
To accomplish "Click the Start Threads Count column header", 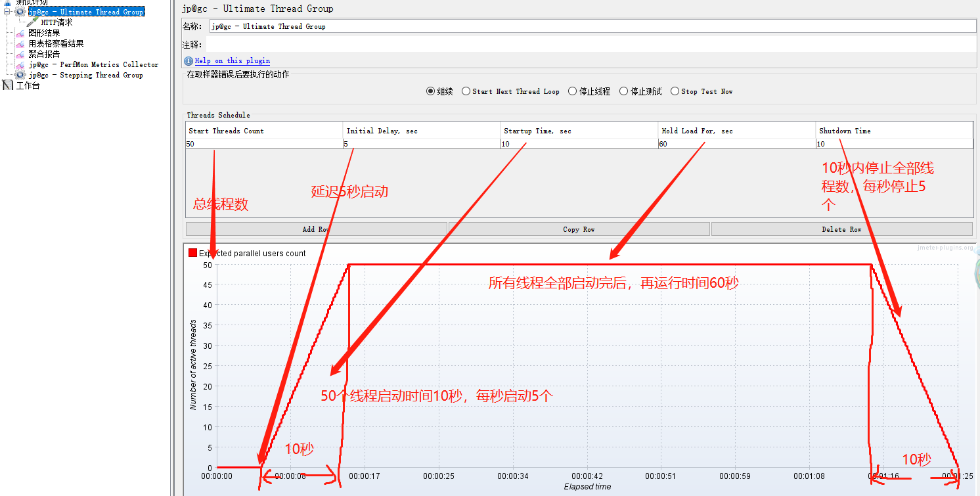I will coord(264,131).
